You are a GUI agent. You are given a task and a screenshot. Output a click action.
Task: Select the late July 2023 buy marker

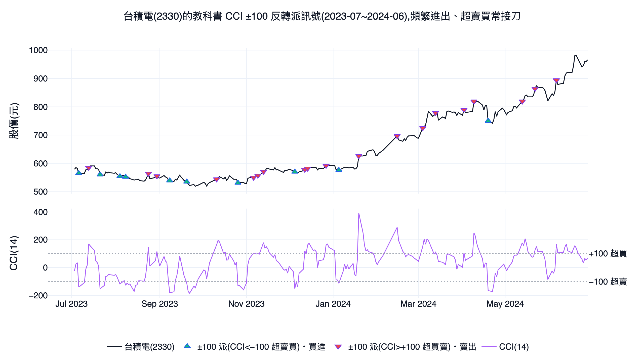100,174
